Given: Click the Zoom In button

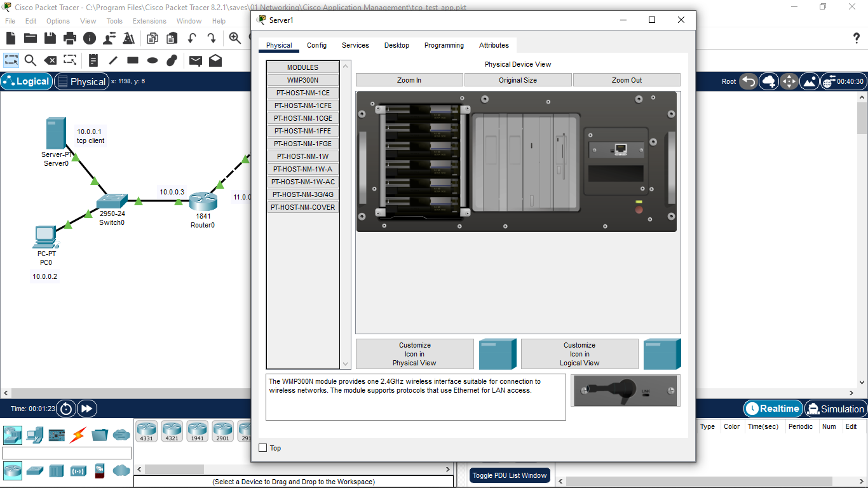Looking at the screenshot, I should pyautogui.click(x=409, y=80).
